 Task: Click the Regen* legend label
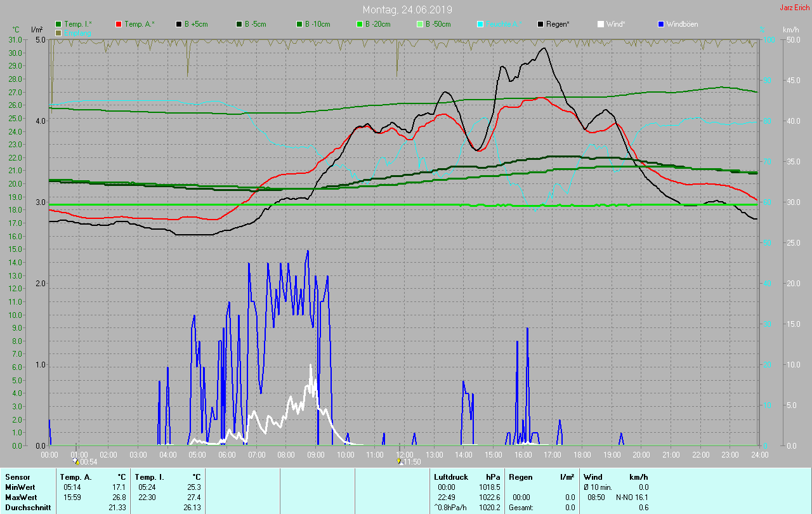[x=558, y=24]
